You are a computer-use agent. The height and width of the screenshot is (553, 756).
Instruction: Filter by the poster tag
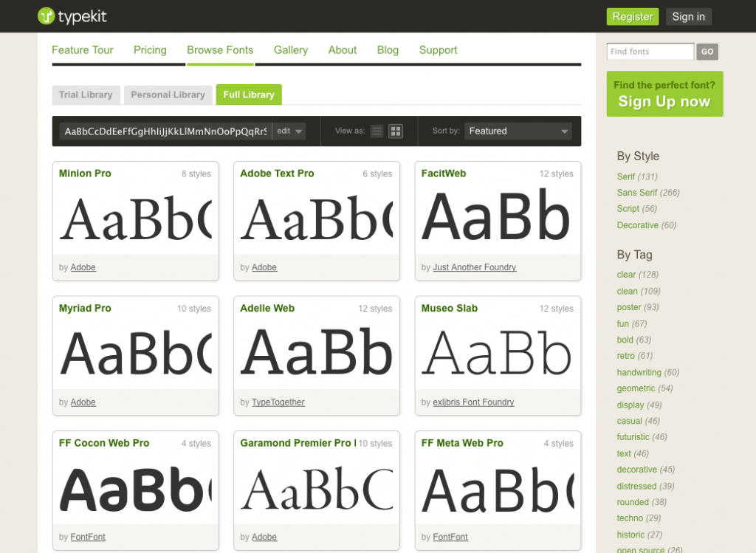point(629,307)
